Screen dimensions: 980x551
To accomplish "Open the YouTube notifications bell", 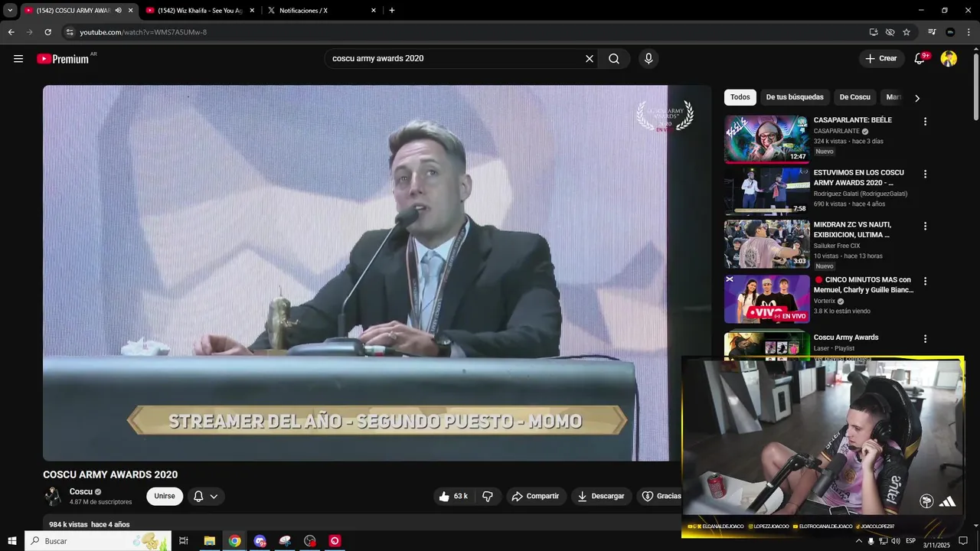I will [x=920, y=59].
